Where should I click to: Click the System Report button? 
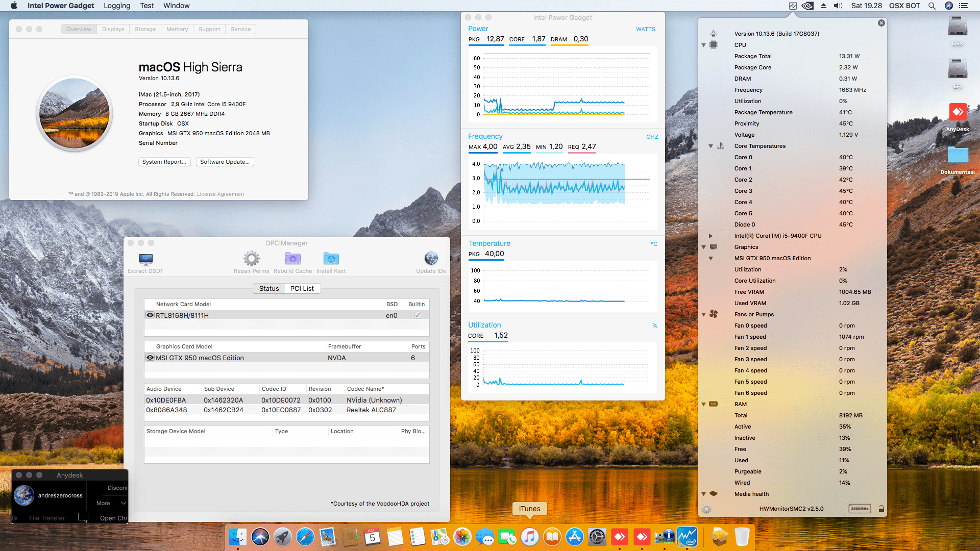click(x=164, y=162)
